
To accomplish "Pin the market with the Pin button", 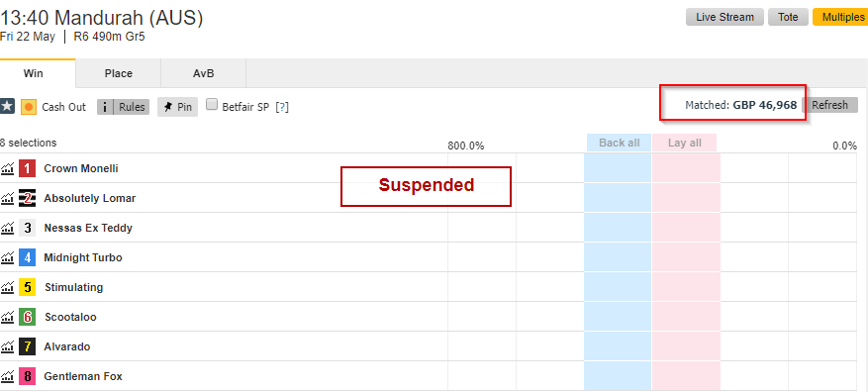I will tap(177, 107).
